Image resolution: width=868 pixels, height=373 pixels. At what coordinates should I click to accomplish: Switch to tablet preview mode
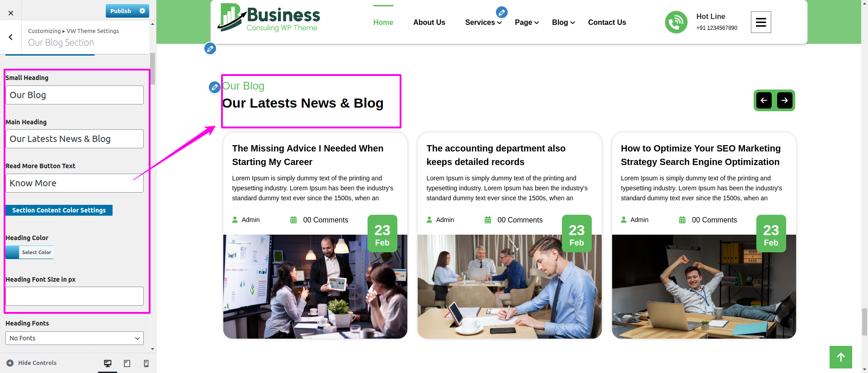127,363
